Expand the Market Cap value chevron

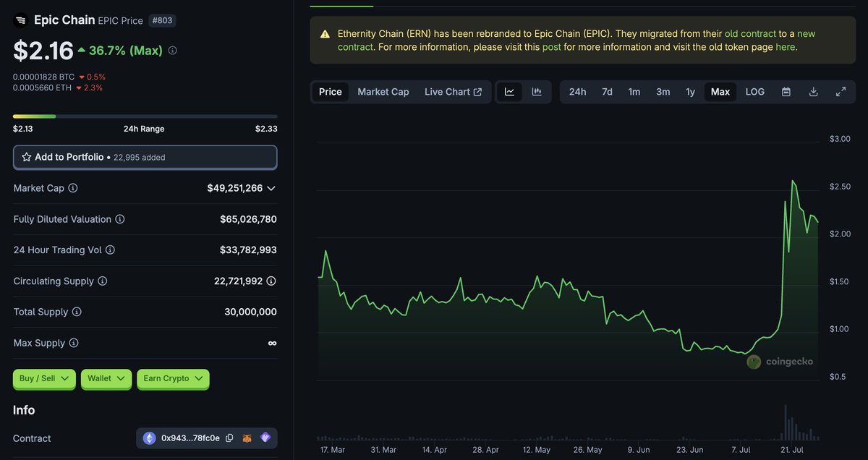(271, 188)
